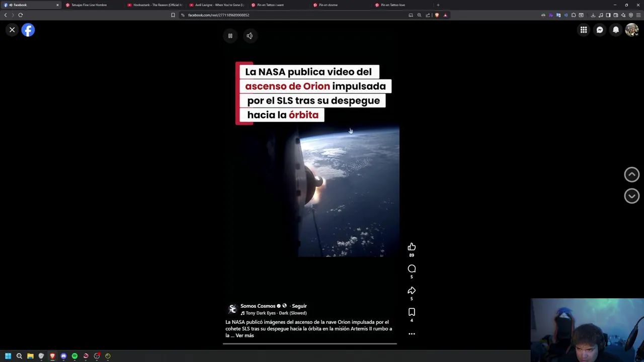Open Brave Leo AI sparkle icon
The image size is (644, 362).
623,15
